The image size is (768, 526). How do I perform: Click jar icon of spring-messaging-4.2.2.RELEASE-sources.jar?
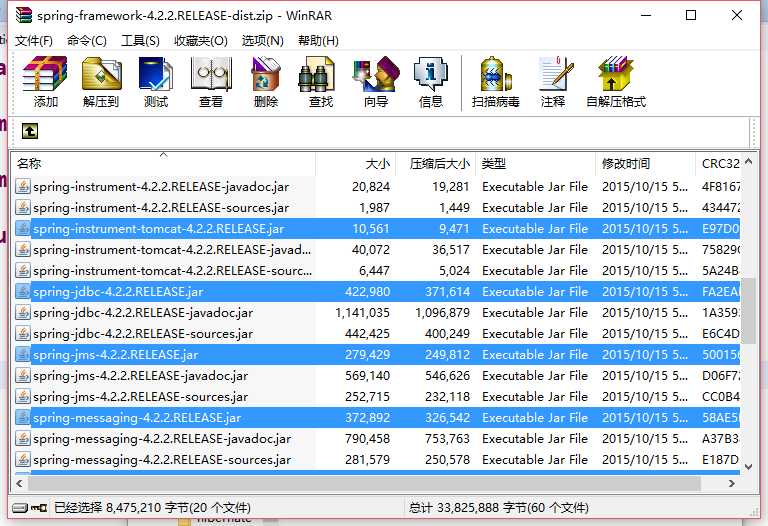click(23, 460)
